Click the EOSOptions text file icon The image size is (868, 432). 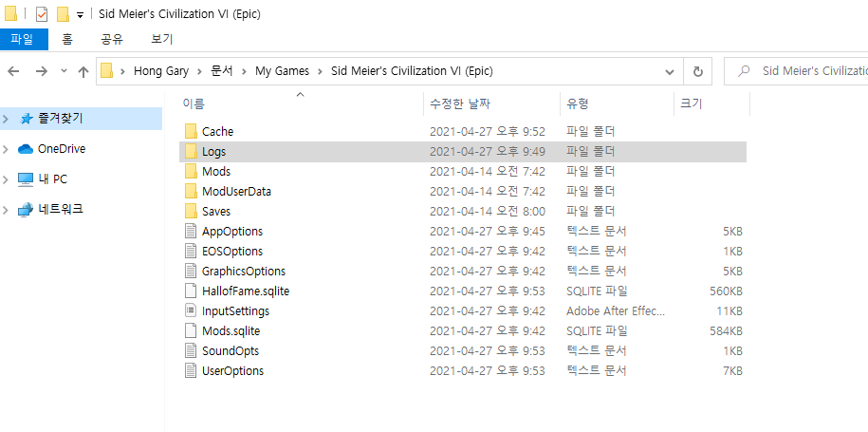pyautogui.click(x=191, y=251)
